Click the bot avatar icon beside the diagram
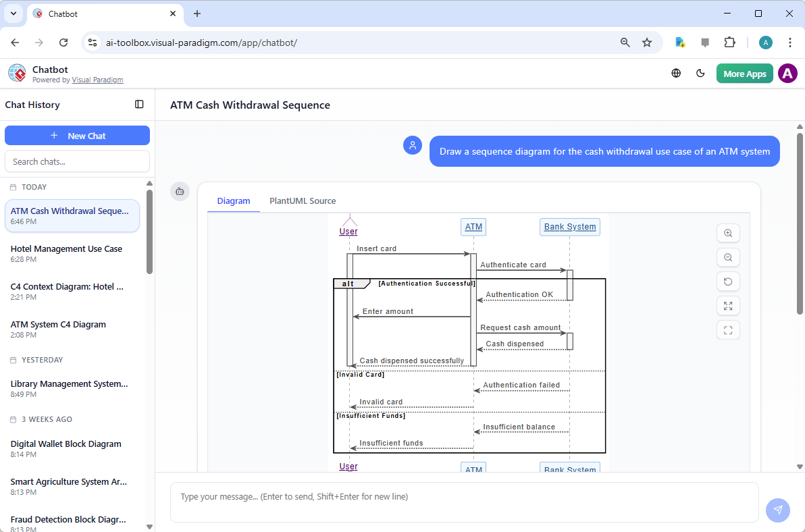Image resolution: width=805 pixels, height=532 pixels. (x=180, y=191)
